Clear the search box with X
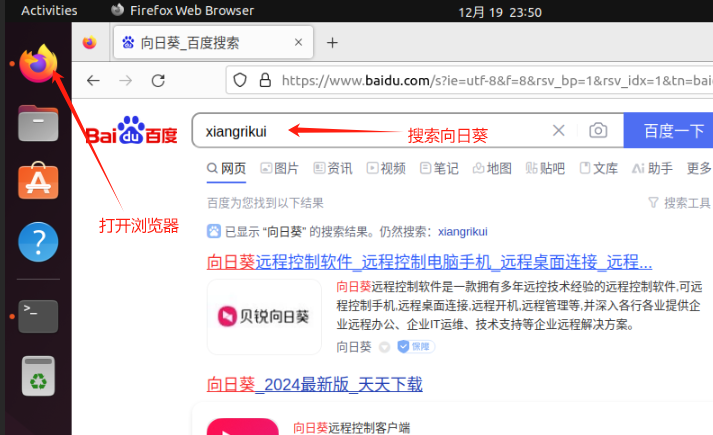The image size is (713, 435). (559, 131)
